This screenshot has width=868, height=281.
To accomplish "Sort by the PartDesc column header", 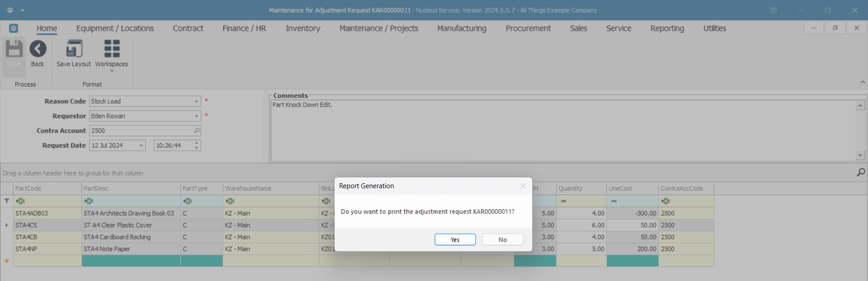I will point(131,188).
